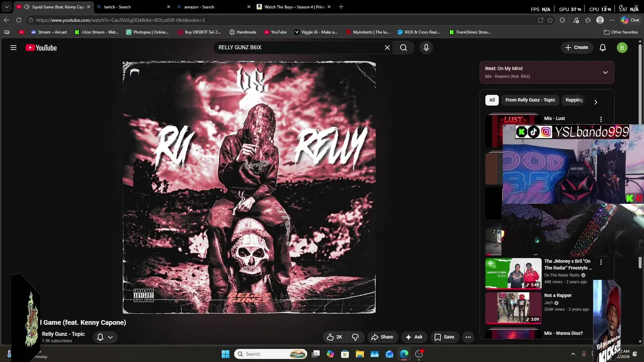Open File Explorer from the taskbar
The image size is (644, 362).
(360, 354)
